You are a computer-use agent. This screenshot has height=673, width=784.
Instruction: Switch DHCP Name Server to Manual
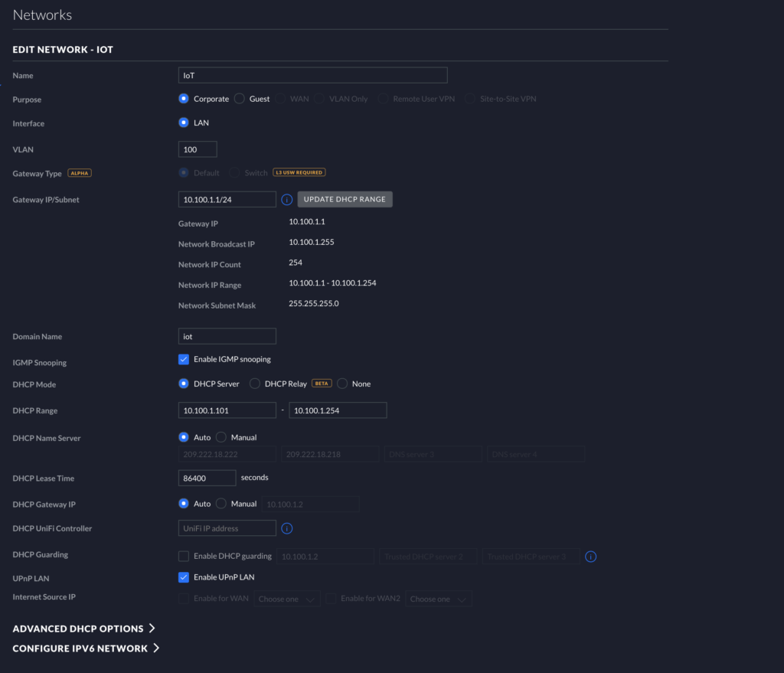click(x=221, y=438)
